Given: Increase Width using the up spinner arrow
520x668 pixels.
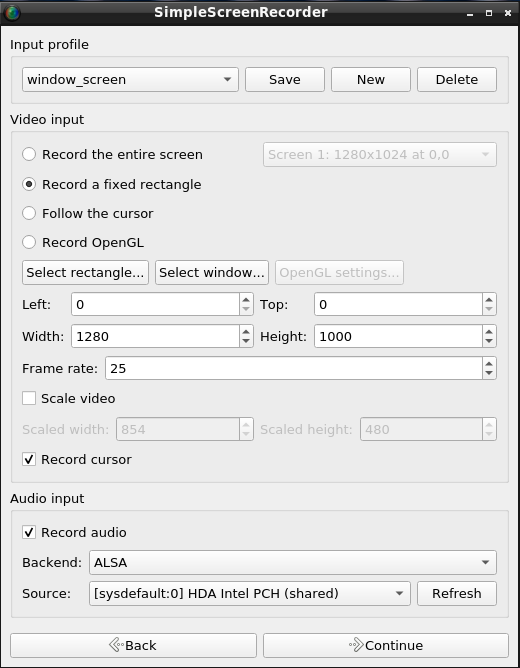Looking at the screenshot, I should point(246,331).
